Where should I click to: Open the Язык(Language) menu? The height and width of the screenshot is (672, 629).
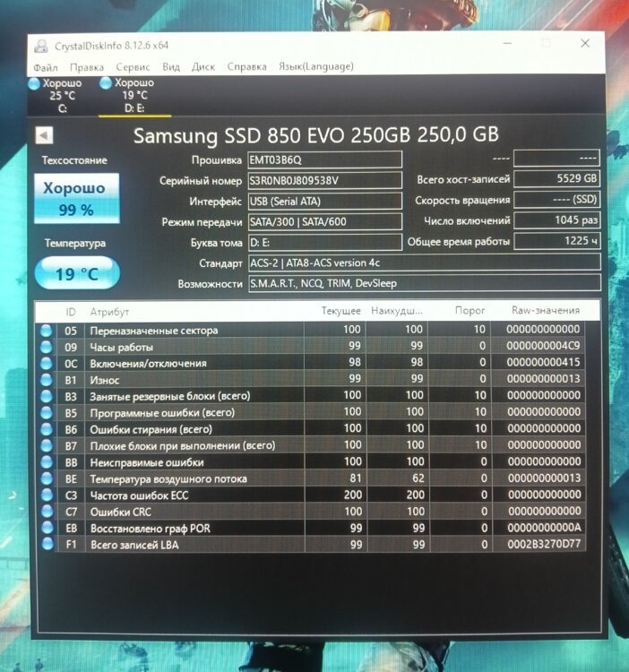pyautogui.click(x=316, y=67)
